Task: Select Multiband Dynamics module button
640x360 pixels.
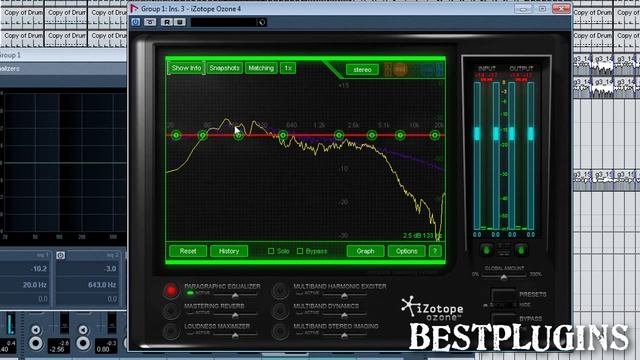Action: pyautogui.click(x=280, y=311)
